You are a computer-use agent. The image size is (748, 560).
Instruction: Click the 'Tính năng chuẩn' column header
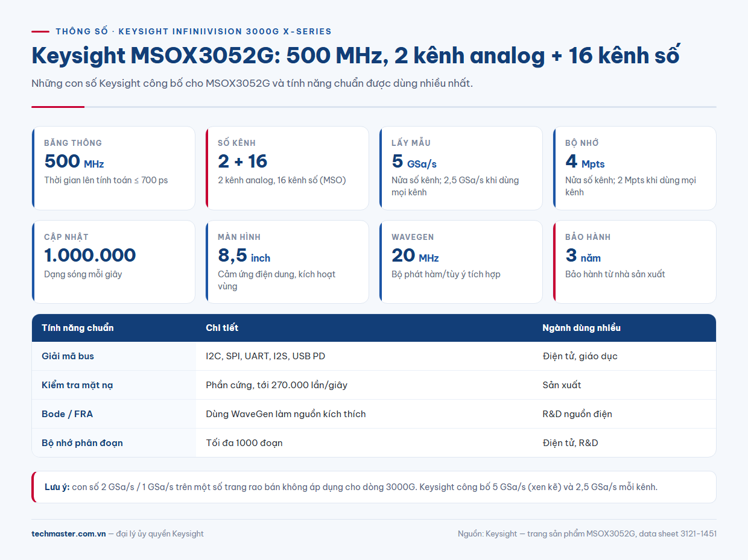click(x=78, y=328)
